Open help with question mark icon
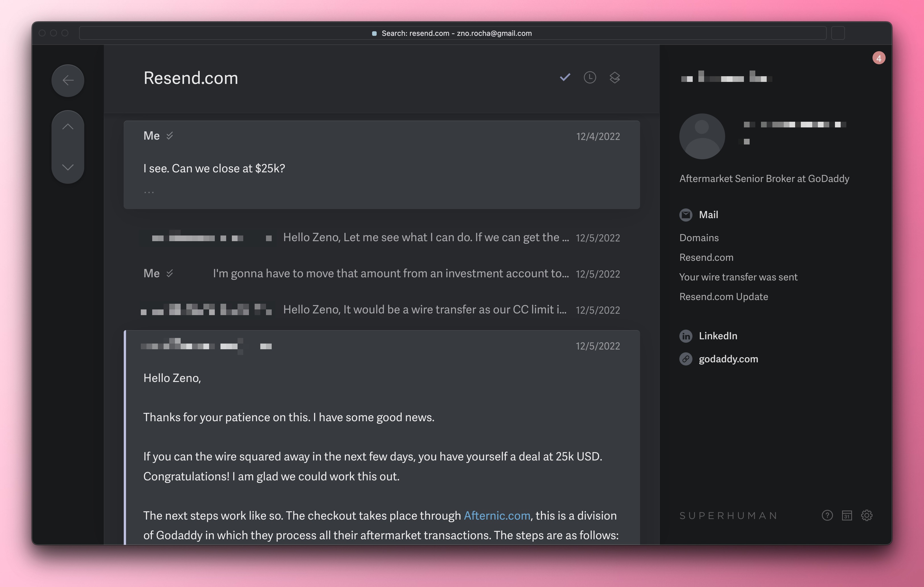The image size is (924, 587). (827, 515)
